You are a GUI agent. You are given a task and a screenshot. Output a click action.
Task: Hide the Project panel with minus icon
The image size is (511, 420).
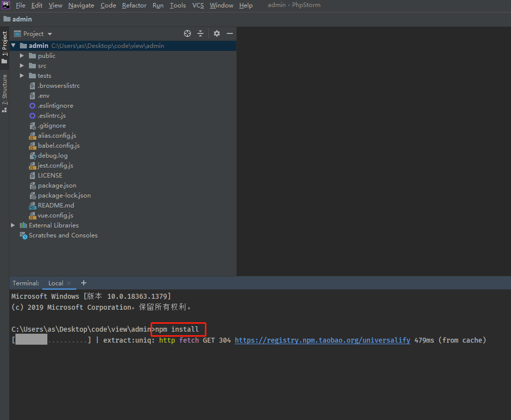coord(230,33)
